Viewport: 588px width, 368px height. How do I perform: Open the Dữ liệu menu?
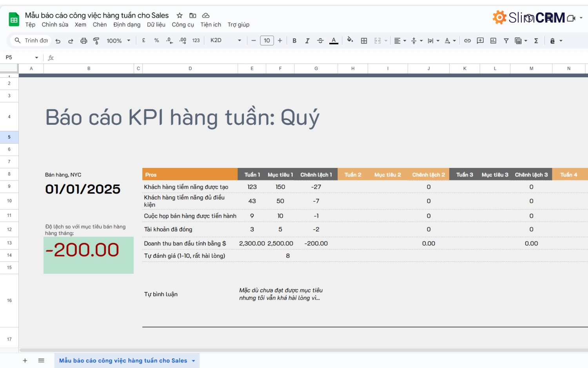(x=156, y=25)
